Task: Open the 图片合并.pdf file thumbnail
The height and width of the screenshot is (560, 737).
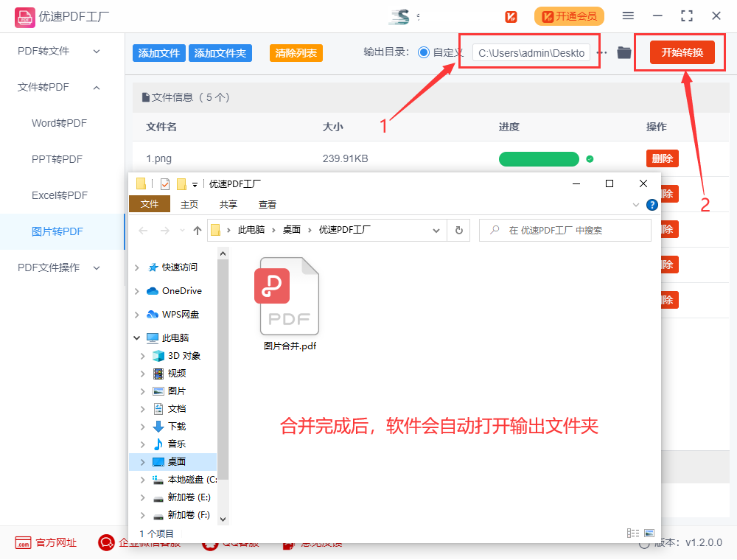Action: coord(289,296)
